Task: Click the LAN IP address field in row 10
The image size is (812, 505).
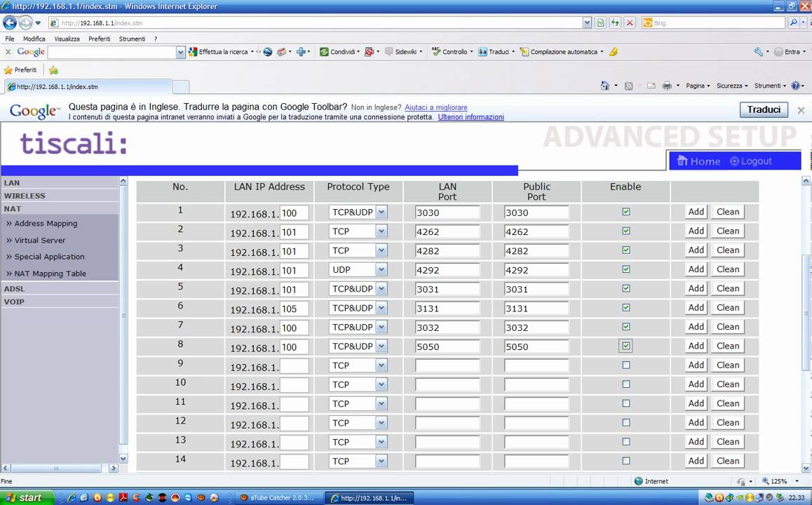Action: pyautogui.click(x=294, y=385)
